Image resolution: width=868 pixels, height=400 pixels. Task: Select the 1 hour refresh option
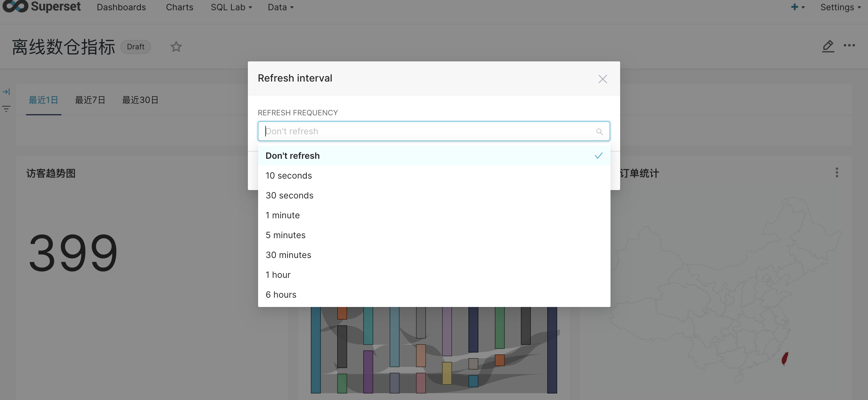(278, 275)
